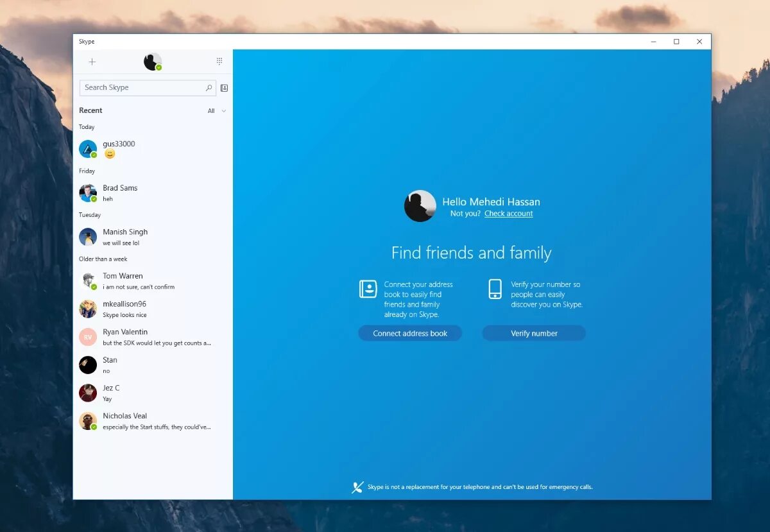Image resolution: width=770 pixels, height=532 pixels.
Task: Toggle gus33000's presence indicator
Action: pos(94,155)
